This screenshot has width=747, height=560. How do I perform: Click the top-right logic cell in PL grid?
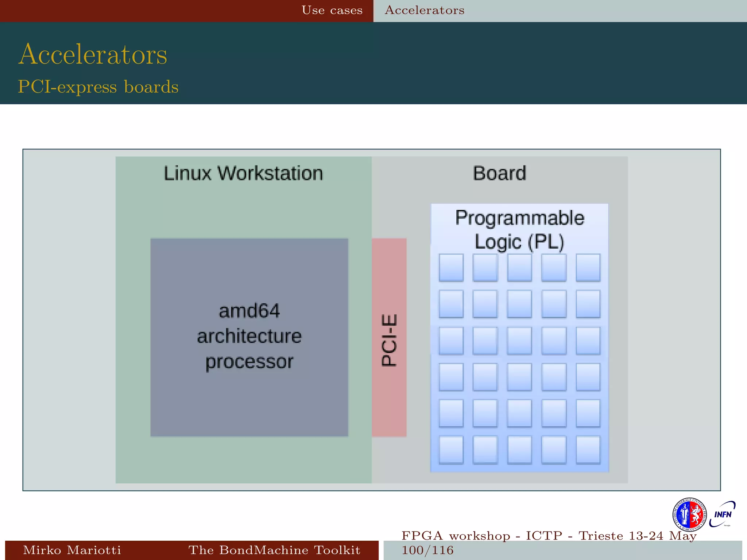588,267
